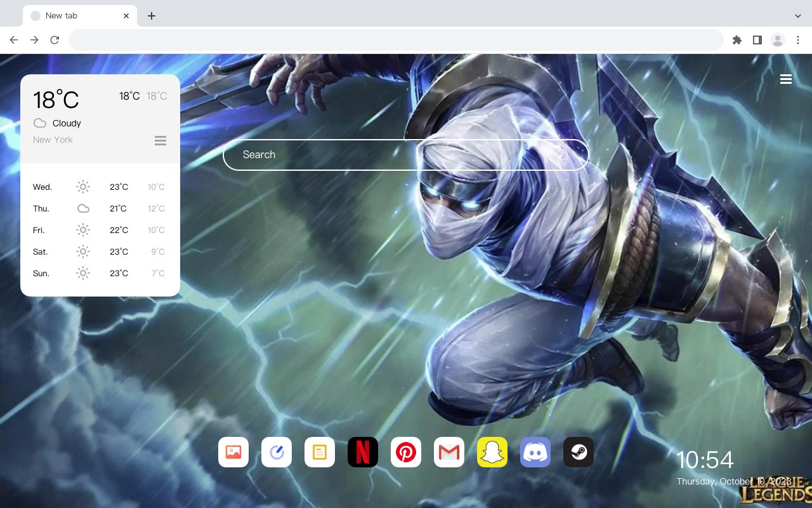Go forward to next page
The width and height of the screenshot is (812, 508).
coord(34,40)
